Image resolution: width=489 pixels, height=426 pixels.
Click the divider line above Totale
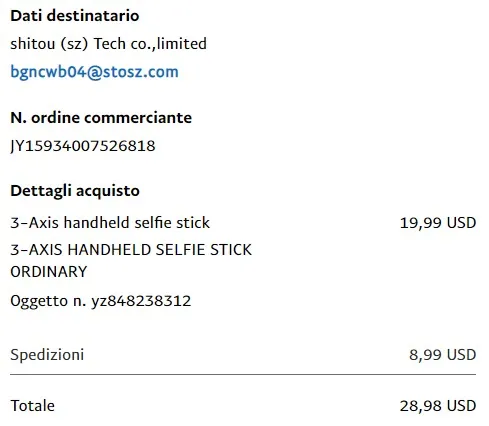click(243, 375)
